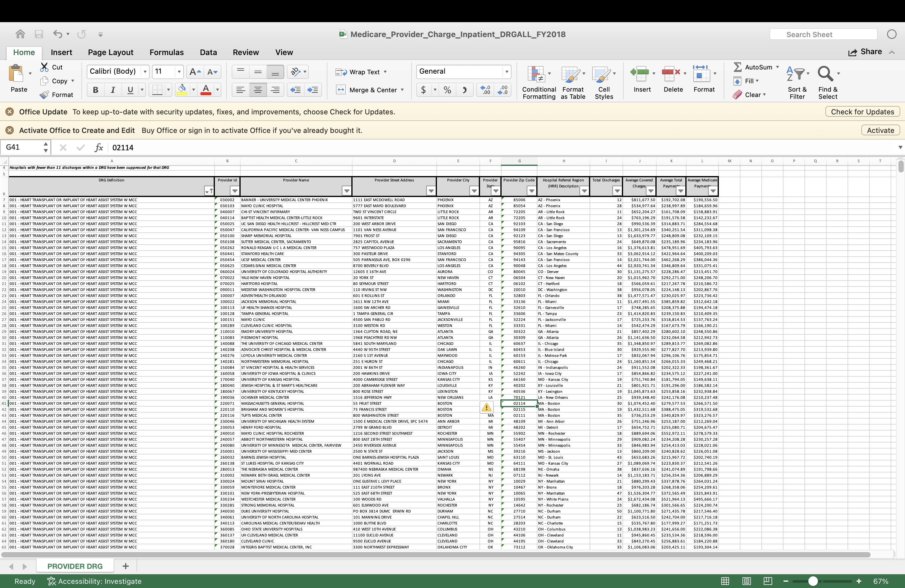Click the Format painter brush icon
Screen dimensions: 905x588
tap(45, 95)
